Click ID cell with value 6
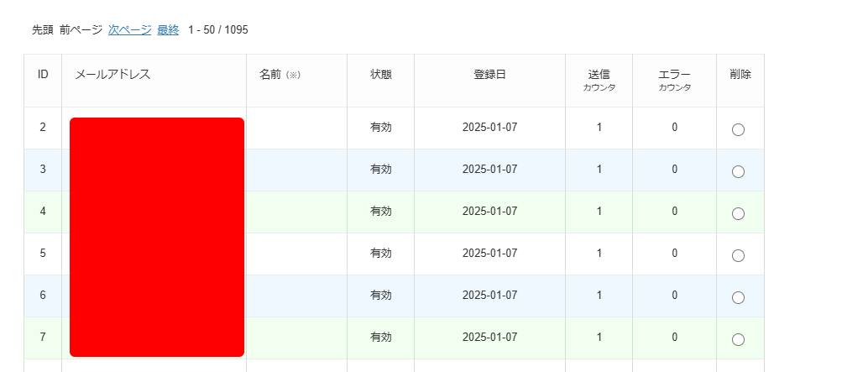Screen dimensions: 868x372 43,295
